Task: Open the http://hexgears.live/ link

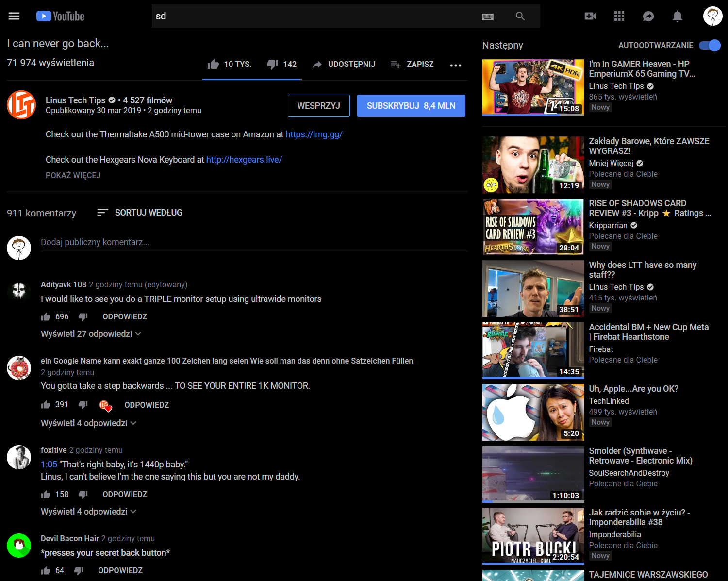Action: tap(244, 160)
